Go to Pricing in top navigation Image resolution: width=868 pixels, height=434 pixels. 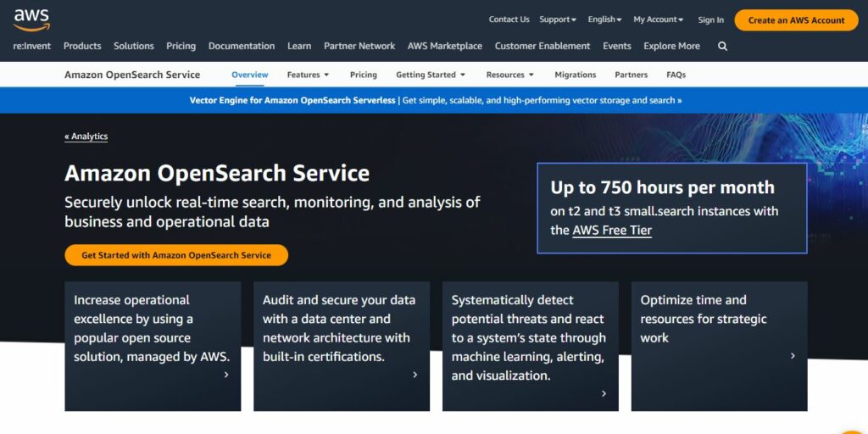181,46
